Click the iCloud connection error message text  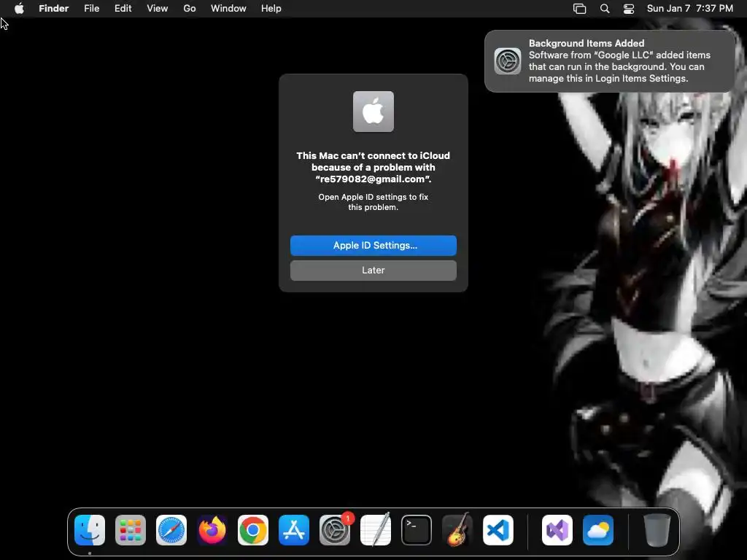click(x=373, y=167)
